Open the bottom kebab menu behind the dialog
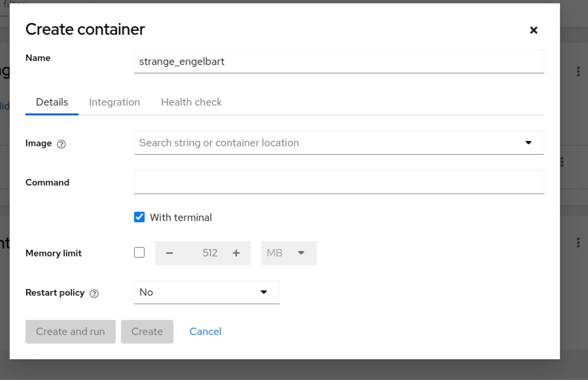Screen dimensions: 588x380 click(578, 242)
